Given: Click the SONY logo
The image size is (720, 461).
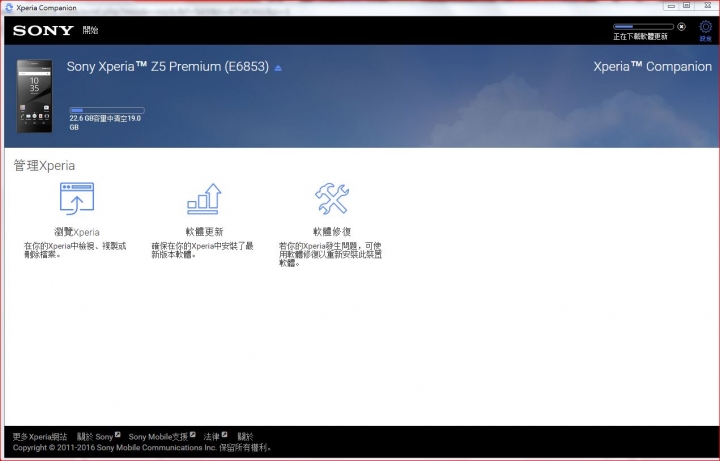Looking at the screenshot, I should tap(43, 30).
